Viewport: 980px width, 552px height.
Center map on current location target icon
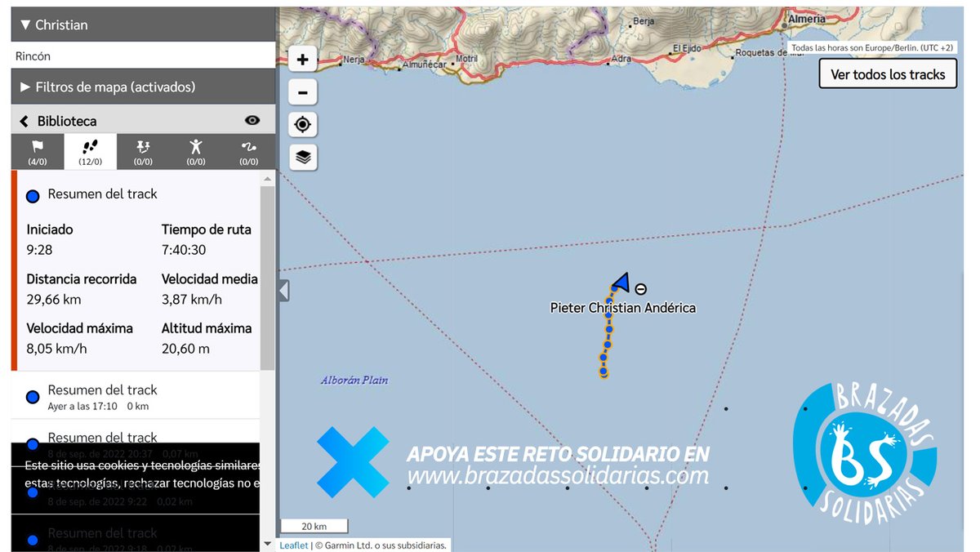click(303, 124)
